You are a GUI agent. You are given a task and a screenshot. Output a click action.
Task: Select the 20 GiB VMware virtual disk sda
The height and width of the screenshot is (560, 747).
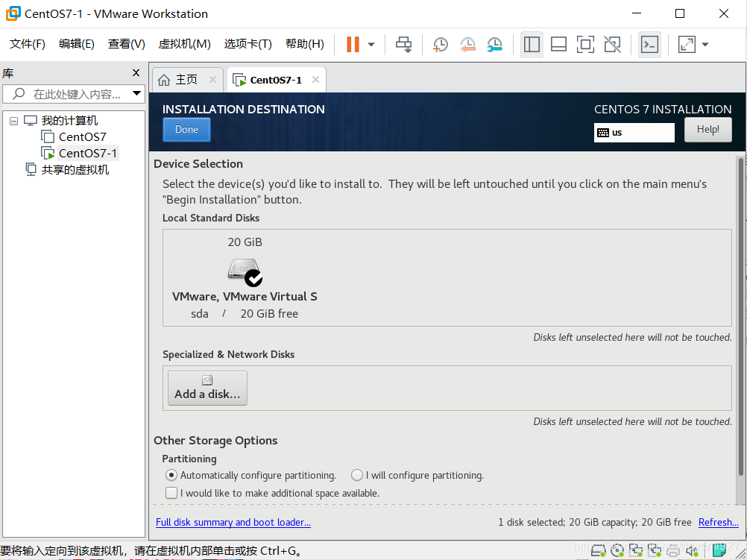(x=245, y=278)
